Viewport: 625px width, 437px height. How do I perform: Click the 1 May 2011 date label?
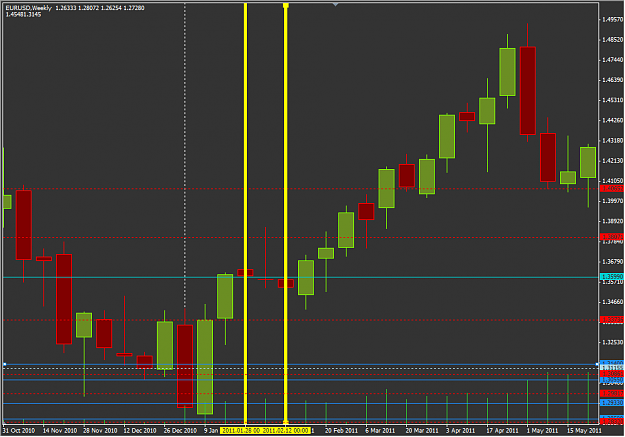[x=542, y=431]
